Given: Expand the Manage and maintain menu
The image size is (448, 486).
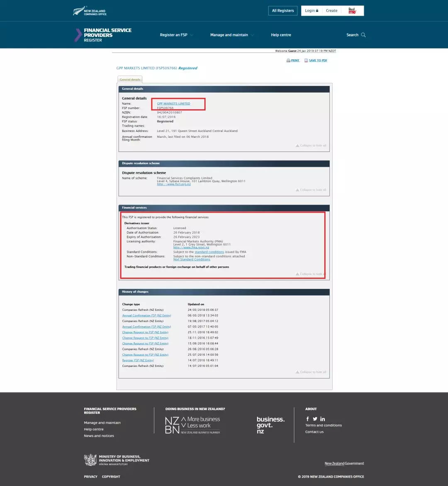Looking at the screenshot, I should coord(232,35).
